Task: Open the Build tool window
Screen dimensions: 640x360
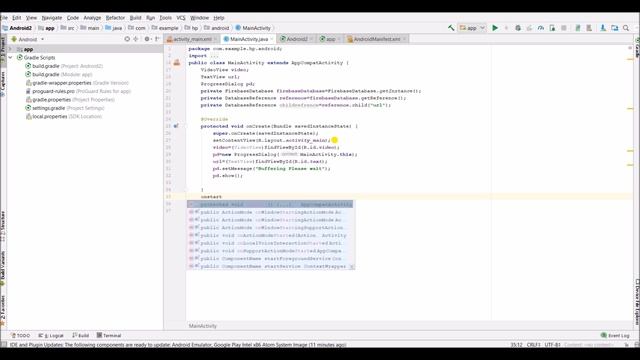Action: click(x=80, y=336)
